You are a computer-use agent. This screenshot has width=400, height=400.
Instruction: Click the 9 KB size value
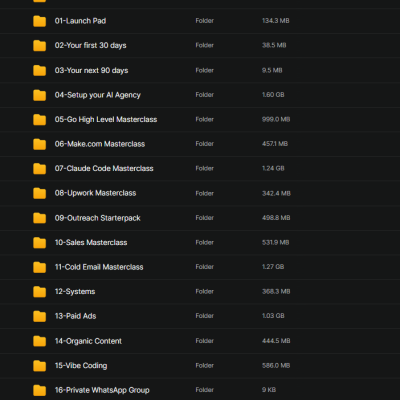269,390
